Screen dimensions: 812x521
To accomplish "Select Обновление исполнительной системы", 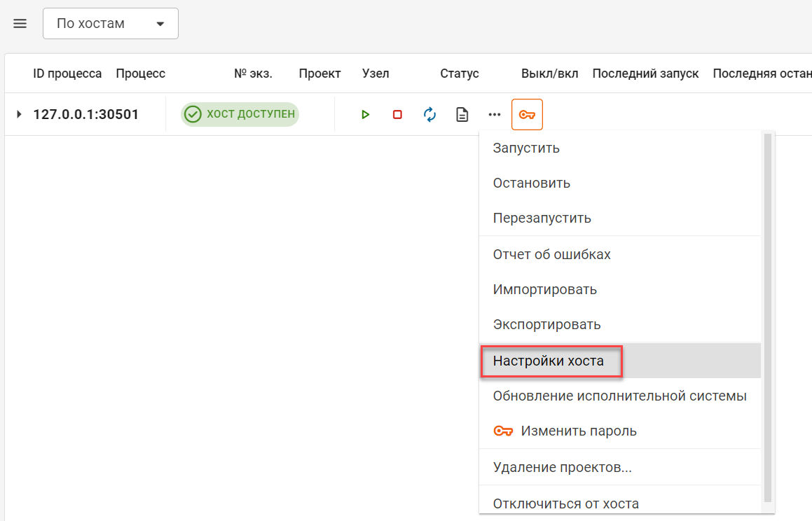I will point(619,396).
